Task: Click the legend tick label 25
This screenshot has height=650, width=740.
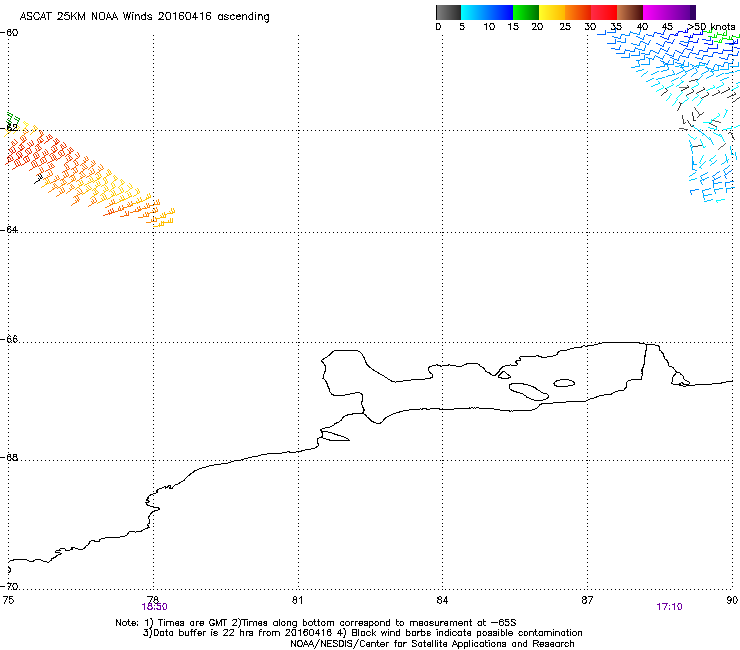Action: click(565, 27)
